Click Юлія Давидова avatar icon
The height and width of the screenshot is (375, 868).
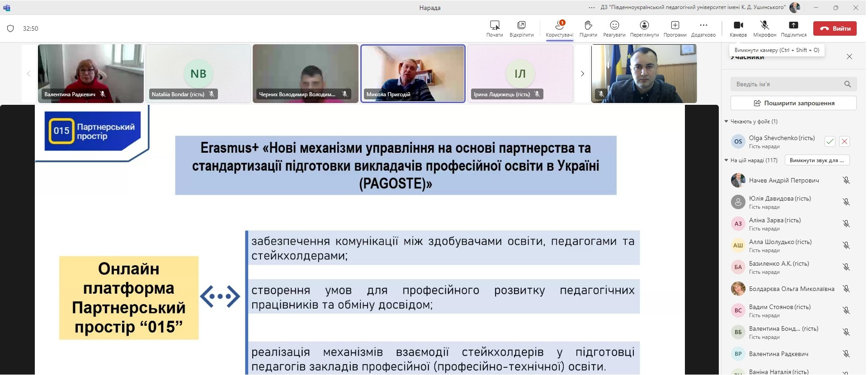pos(738,202)
